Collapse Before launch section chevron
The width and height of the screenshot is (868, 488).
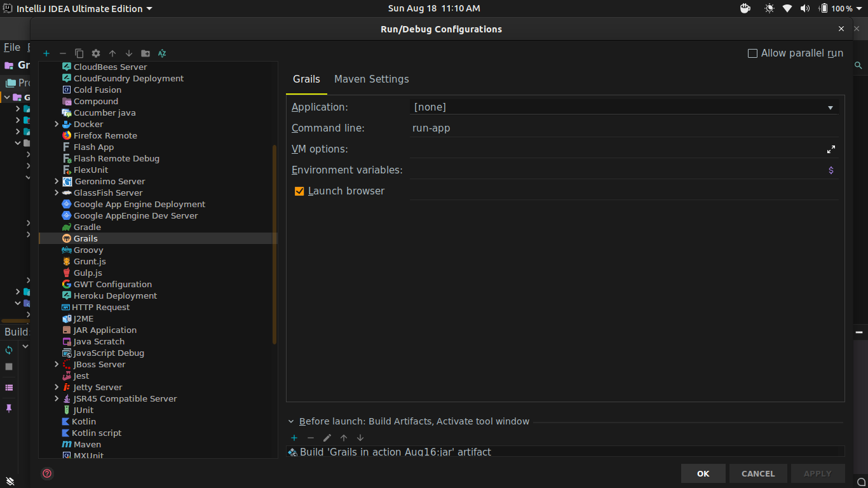pos(291,421)
